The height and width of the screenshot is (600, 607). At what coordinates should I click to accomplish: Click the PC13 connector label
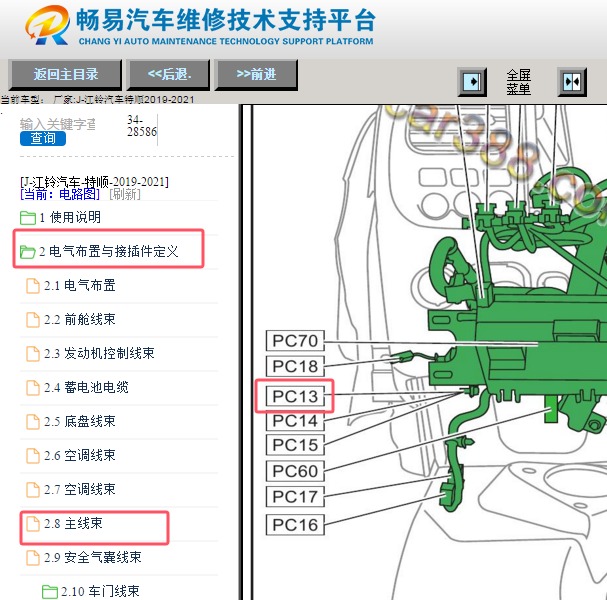pos(295,396)
